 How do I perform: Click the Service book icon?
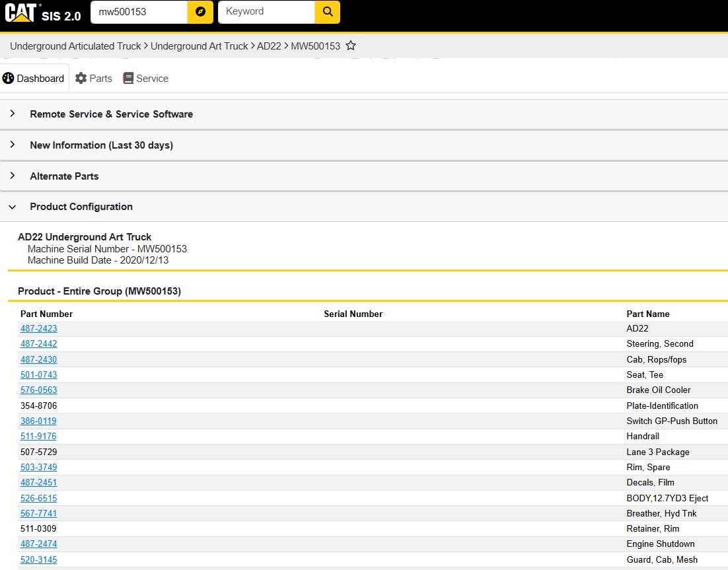(x=128, y=78)
